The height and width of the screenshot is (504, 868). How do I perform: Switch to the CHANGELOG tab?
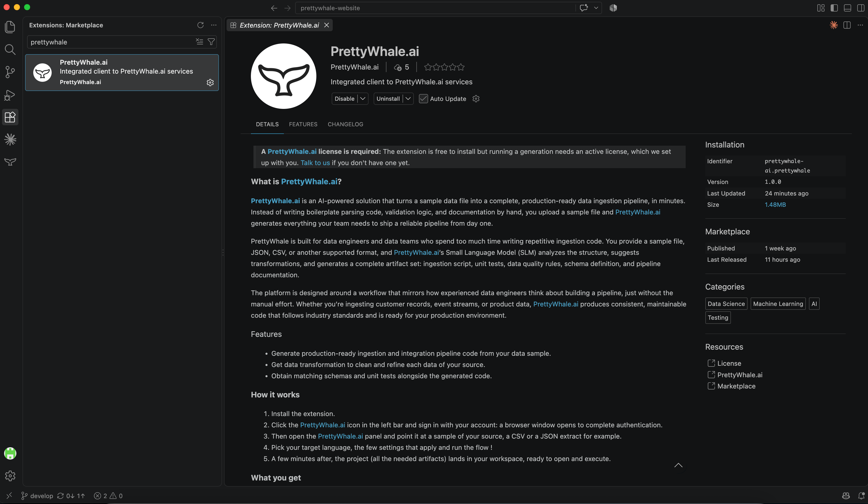click(x=346, y=124)
